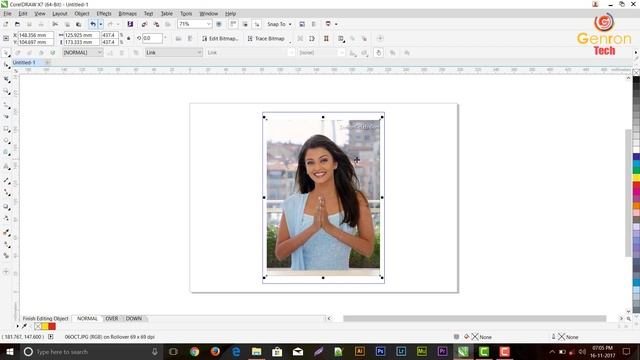640x360 pixels.
Task: Select the Shape edit tool
Action: (x=7, y=65)
